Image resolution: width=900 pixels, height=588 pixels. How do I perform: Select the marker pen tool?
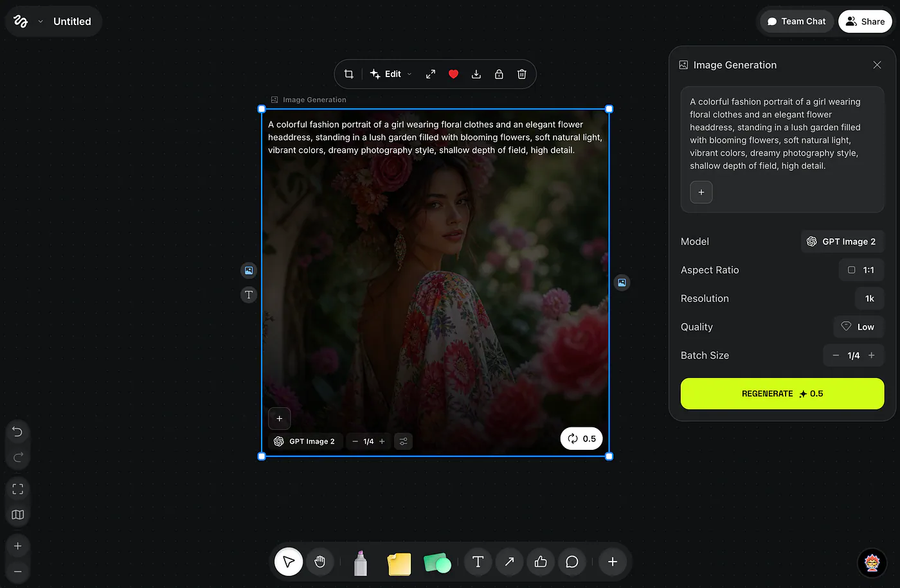tap(361, 562)
